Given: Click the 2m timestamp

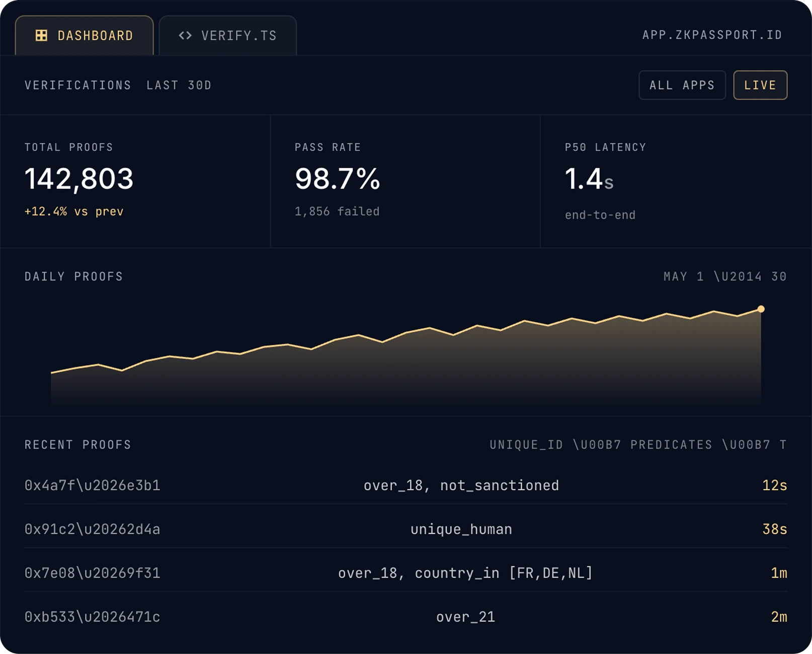Looking at the screenshot, I should click(779, 617).
